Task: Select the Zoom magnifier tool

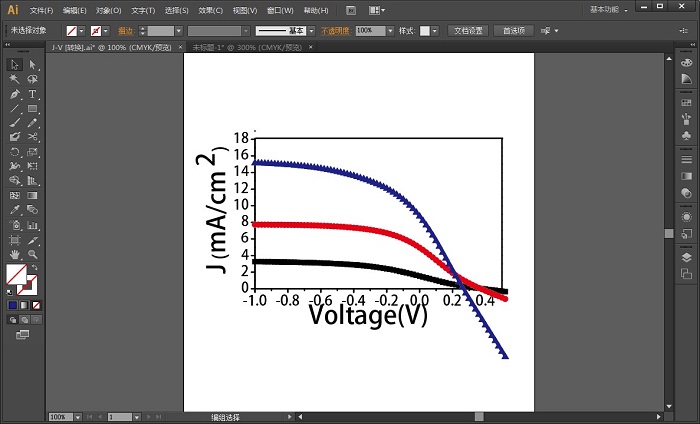Action: point(32,254)
